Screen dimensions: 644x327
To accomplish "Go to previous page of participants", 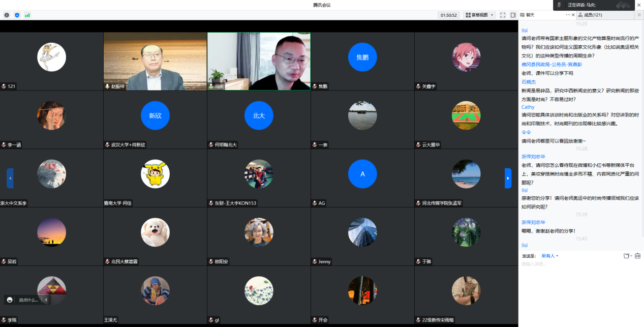I will (10, 178).
